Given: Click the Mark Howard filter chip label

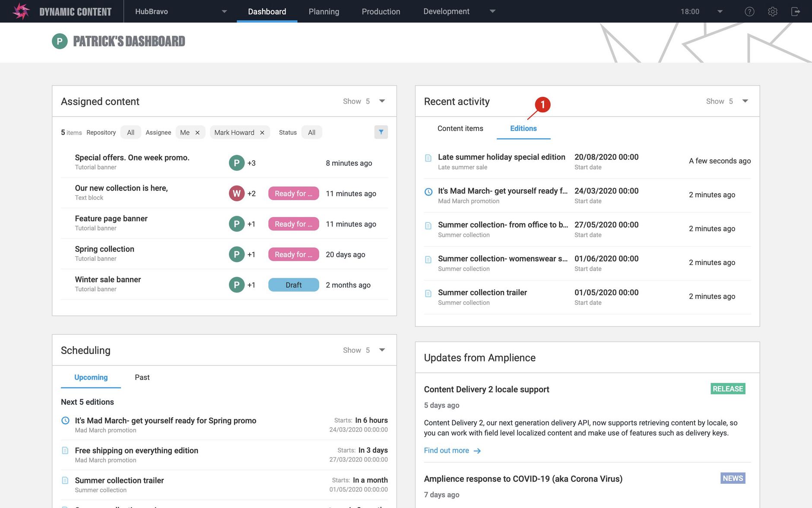Looking at the screenshot, I should coord(235,133).
